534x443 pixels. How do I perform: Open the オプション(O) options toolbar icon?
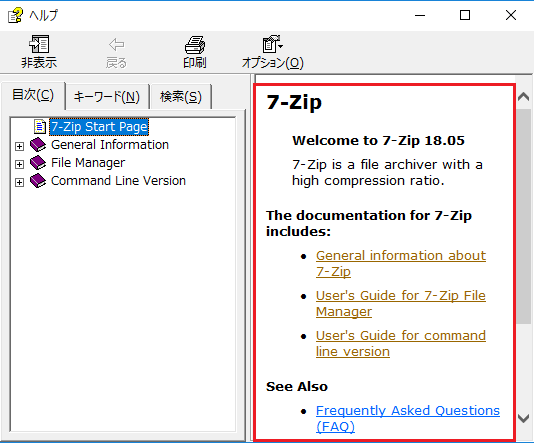pyautogui.click(x=272, y=44)
